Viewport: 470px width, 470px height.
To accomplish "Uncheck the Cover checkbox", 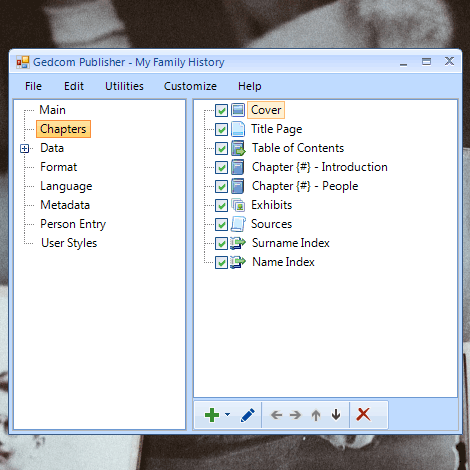I will pos(221,110).
